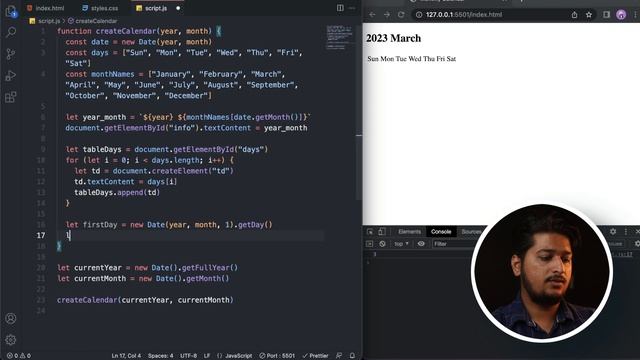640x360 pixels.
Task: Click the feedback icon in status bar
Action: coord(339,356)
